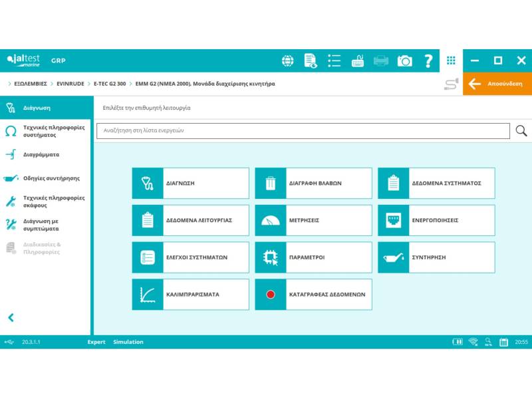Click the printer icon in toolbar

(381, 61)
